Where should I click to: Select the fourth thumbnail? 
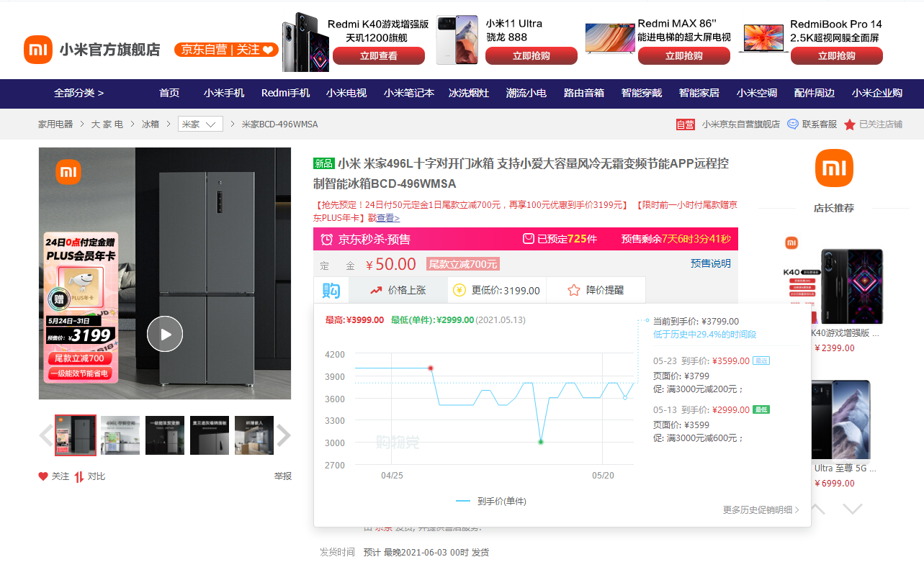tap(210, 435)
